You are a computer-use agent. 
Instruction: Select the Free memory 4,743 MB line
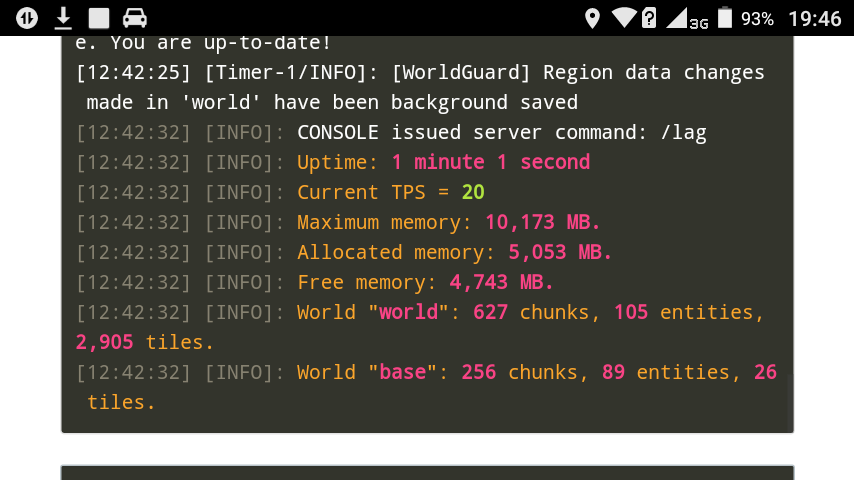[x=314, y=282]
